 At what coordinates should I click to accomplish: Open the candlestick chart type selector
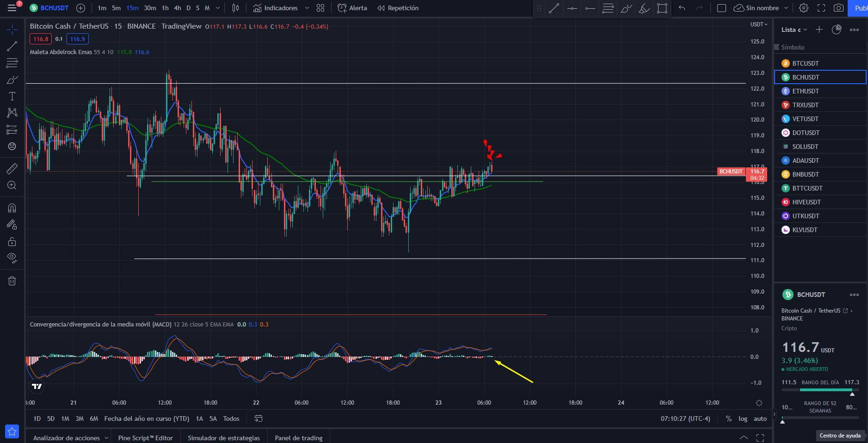pos(235,8)
